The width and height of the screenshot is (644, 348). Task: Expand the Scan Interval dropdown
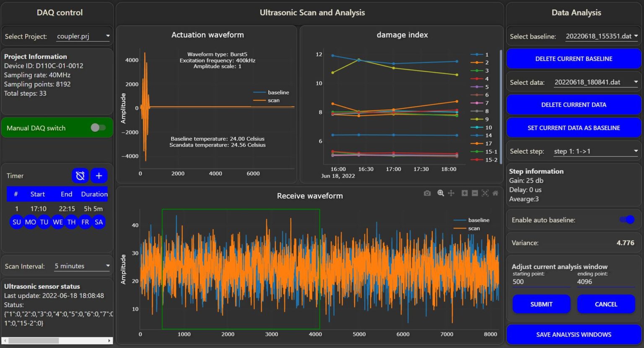82,266
